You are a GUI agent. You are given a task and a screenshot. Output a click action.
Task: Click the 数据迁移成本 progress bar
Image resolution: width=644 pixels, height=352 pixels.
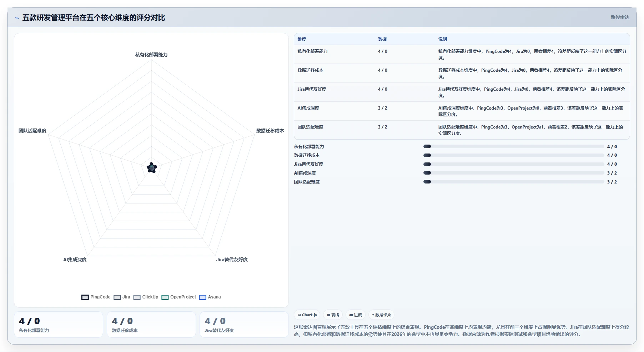tap(514, 155)
